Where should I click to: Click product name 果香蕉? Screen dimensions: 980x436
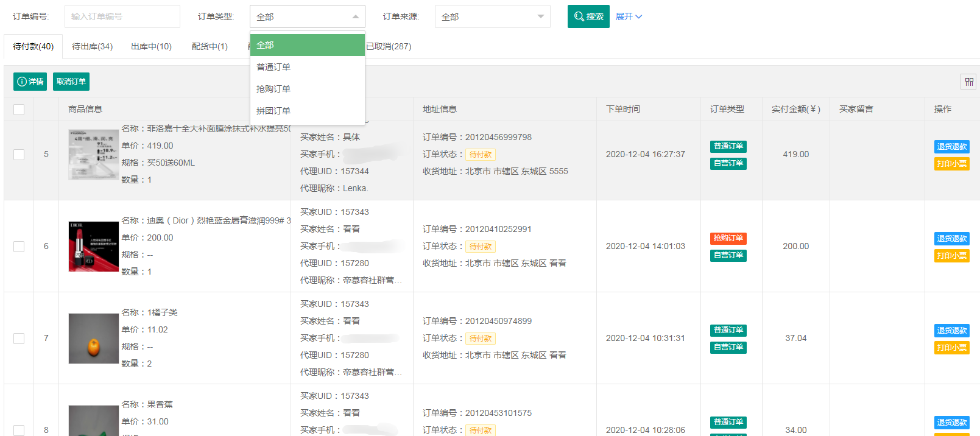pos(160,405)
